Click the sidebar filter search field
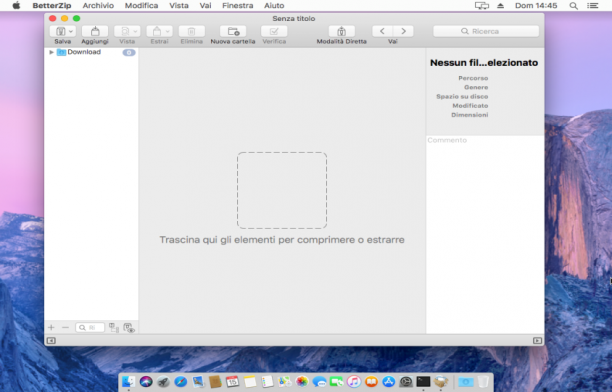 point(90,327)
